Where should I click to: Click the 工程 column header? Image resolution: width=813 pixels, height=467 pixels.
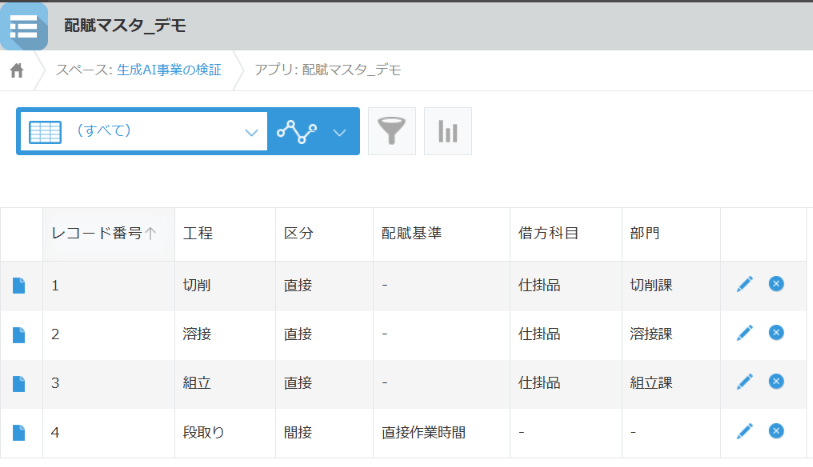(198, 233)
